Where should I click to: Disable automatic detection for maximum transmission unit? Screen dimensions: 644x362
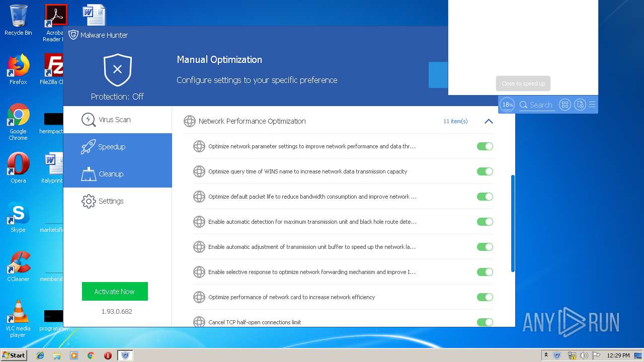(485, 222)
